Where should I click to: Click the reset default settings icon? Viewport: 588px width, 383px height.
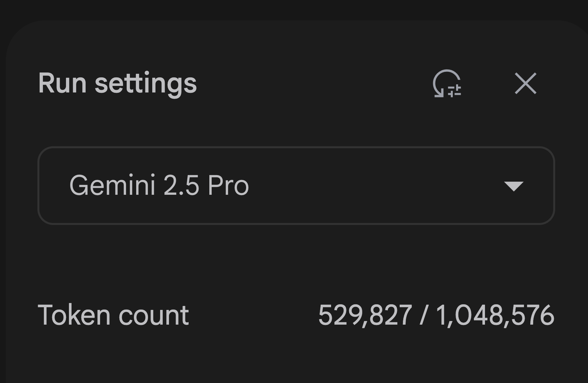(447, 84)
